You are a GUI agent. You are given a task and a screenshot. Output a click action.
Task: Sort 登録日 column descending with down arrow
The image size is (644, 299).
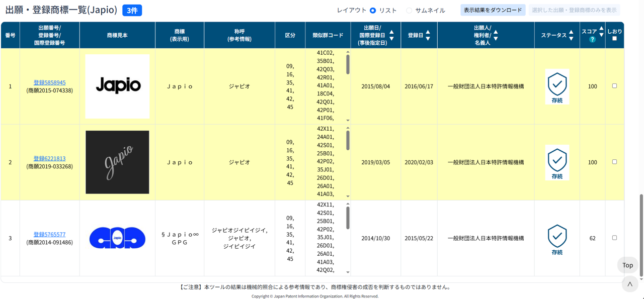(428, 39)
